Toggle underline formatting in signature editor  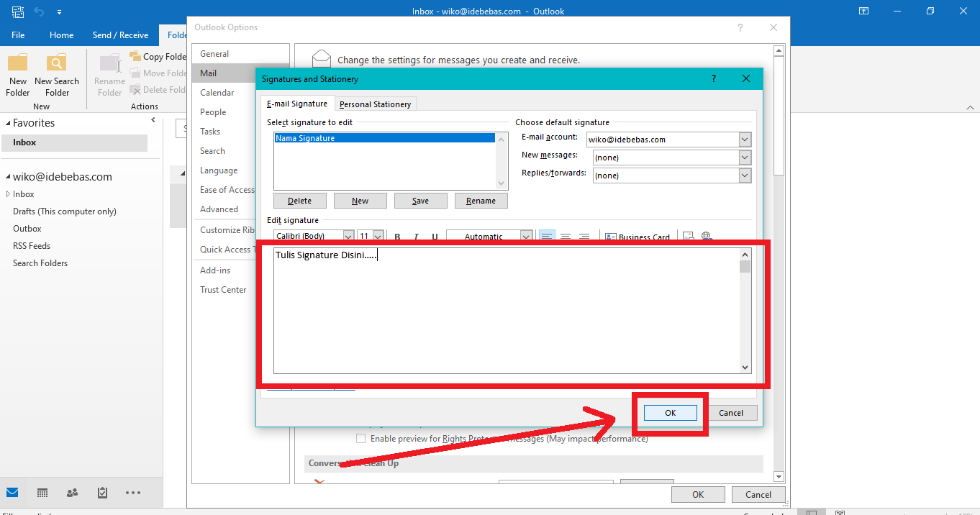[x=435, y=237]
